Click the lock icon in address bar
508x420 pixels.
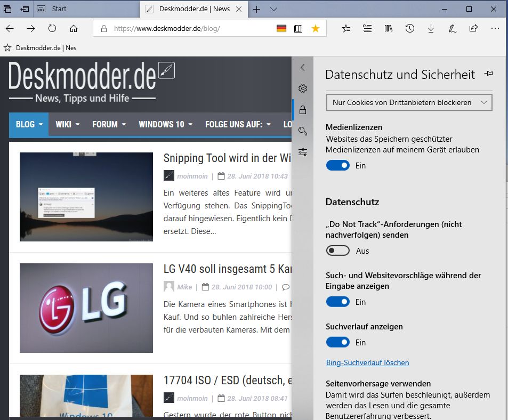pyautogui.click(x=103, y=28)
